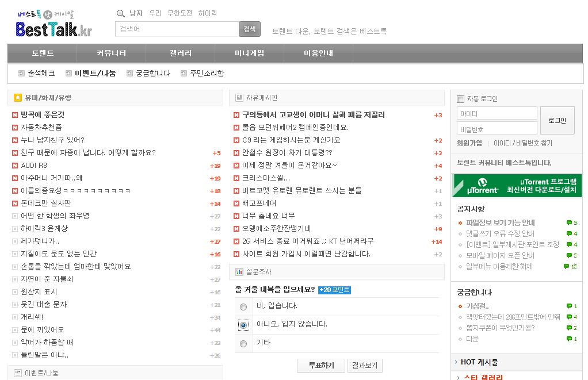Click the N icon beside 돈데크만 실사판
Viewport: 588px width, 380px height.
(15, 204)
